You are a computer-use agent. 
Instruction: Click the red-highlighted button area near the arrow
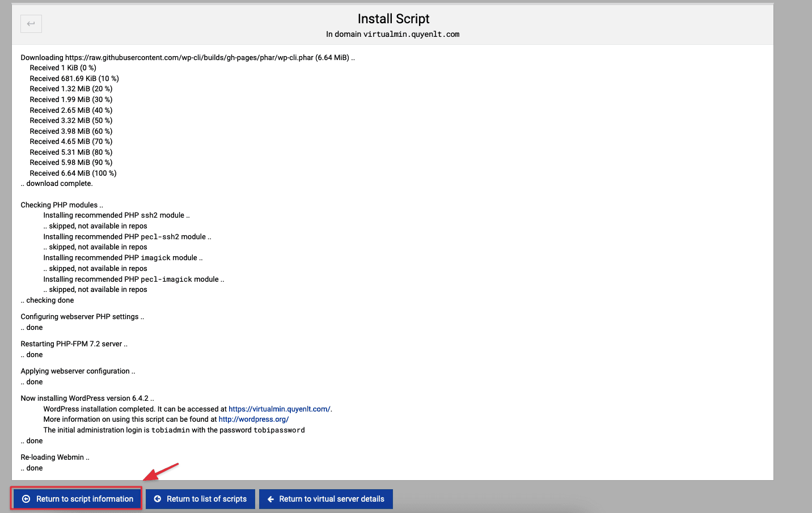[x=76, y=499]
